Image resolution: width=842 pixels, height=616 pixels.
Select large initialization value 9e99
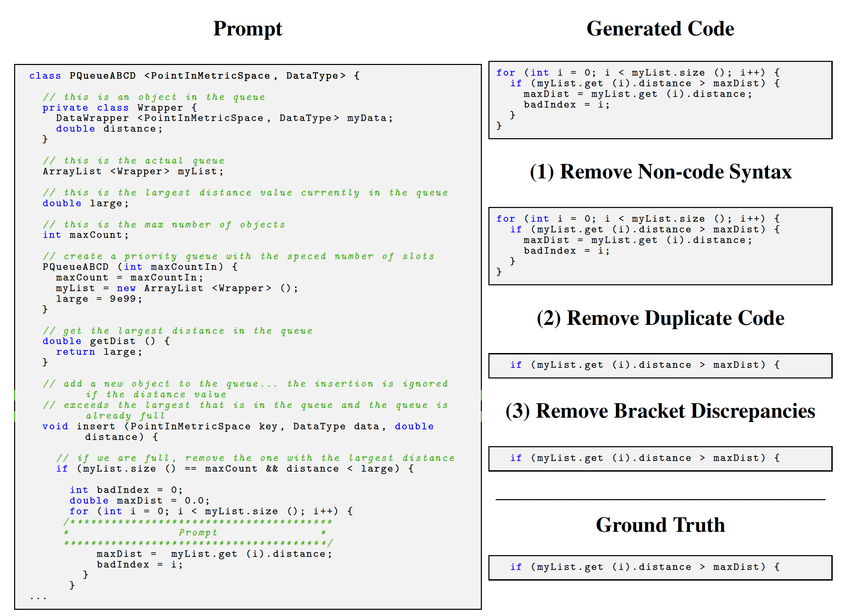click(x=116, y=300)
